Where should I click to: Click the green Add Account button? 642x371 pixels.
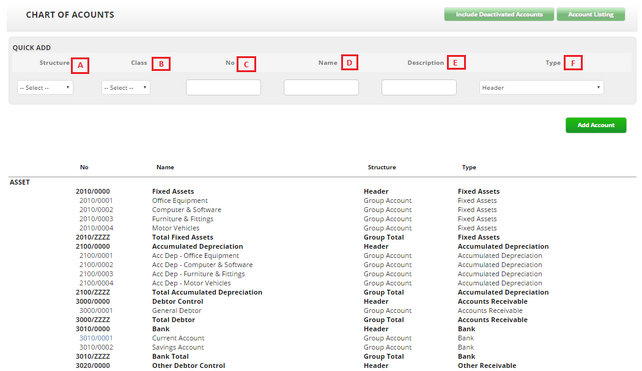(x=596, y=125)
